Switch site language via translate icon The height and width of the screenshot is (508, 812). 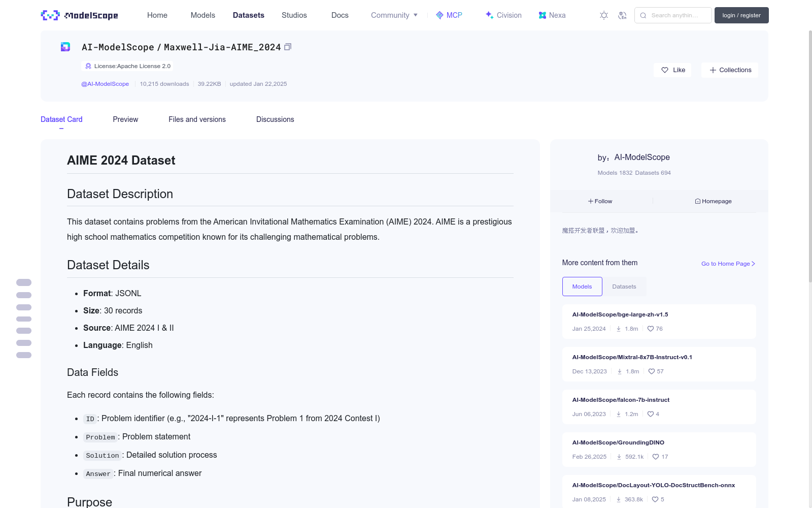pyautogui.click(x=622, y=15)
